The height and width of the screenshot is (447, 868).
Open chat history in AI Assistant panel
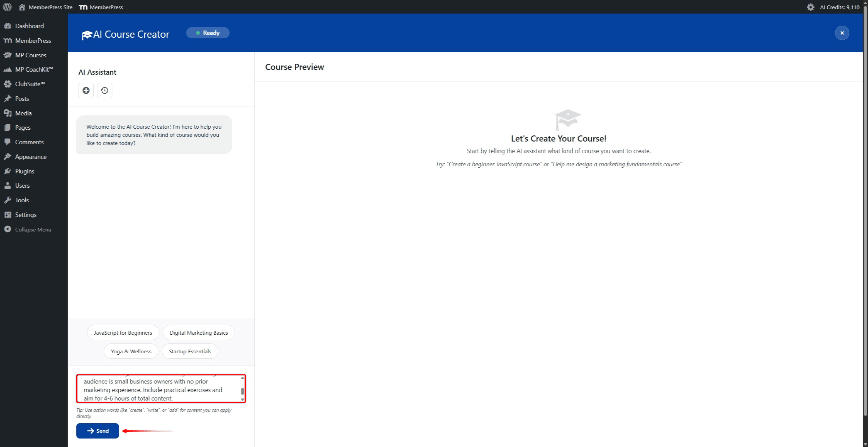(104, 90)
